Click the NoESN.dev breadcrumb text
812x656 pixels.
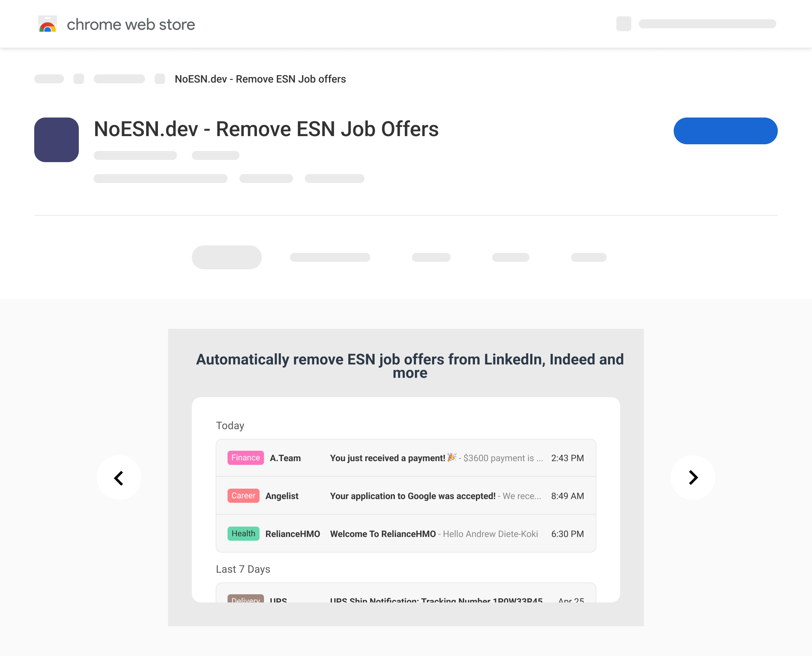tap(260, 79)
